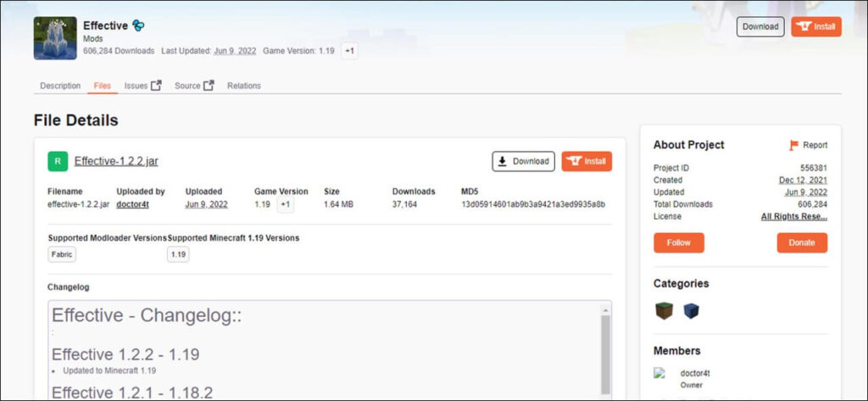Click doctor4t name under Members
The image size is (868, 401).
click(x=695, y=373)
